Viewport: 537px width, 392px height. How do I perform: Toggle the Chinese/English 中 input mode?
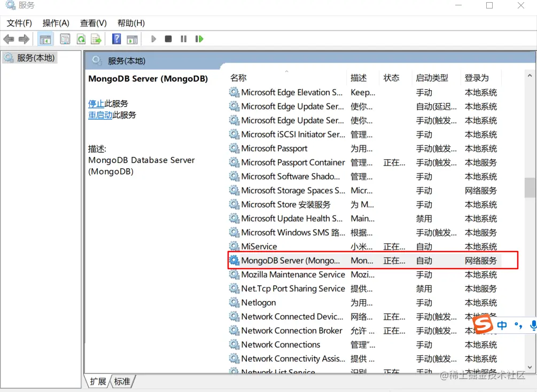pyautogui.click(x=502, y=325)
